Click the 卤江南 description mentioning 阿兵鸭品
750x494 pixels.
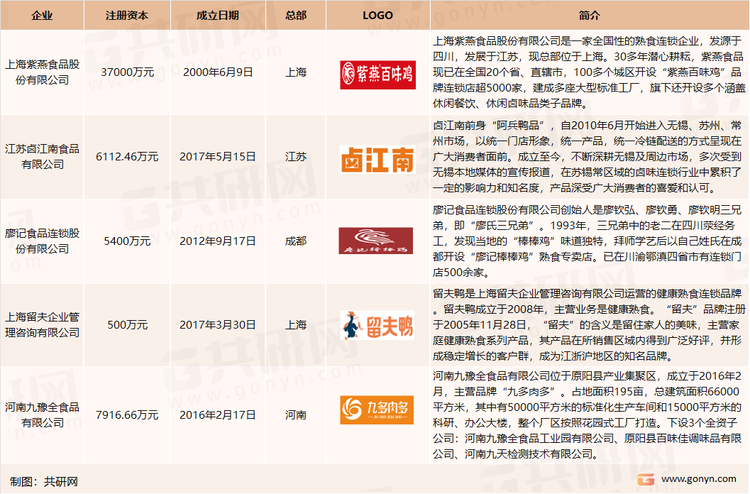[588, 157]
